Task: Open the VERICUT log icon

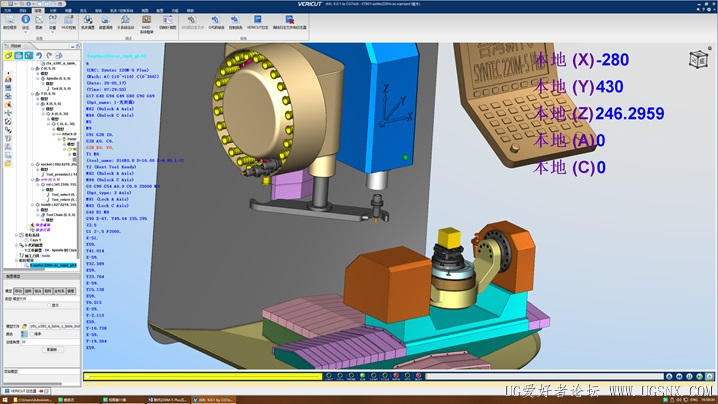Action: point(257,22)
